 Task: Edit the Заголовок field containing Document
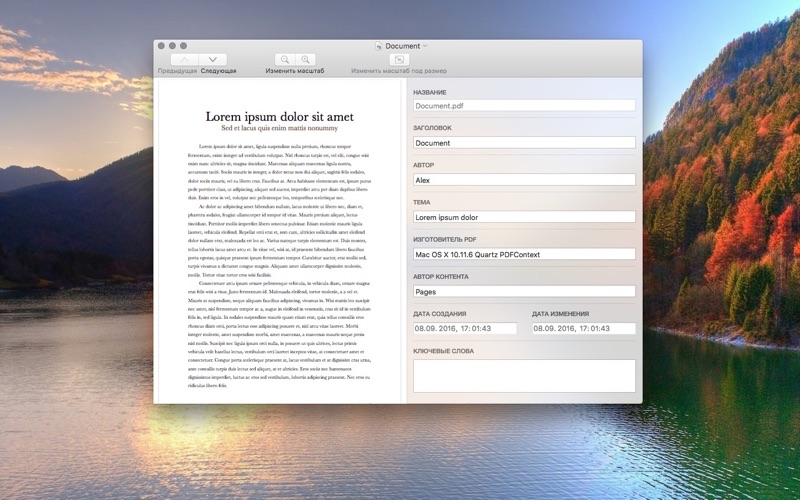524,143
